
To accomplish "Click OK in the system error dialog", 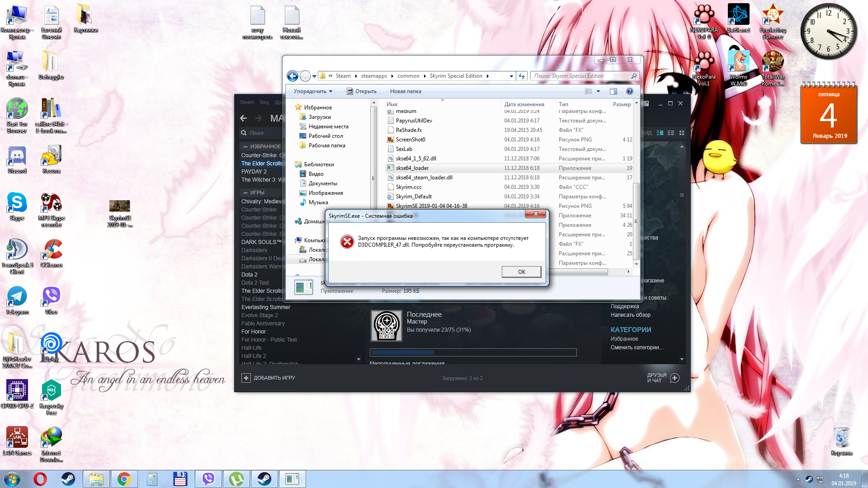I will 521,272.
